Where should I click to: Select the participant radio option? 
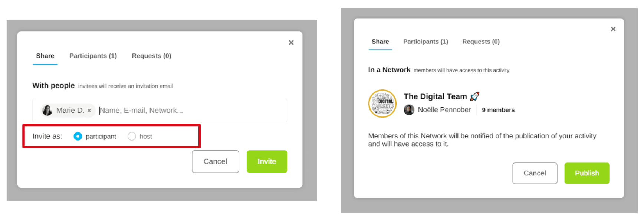(x=78, y=137)
